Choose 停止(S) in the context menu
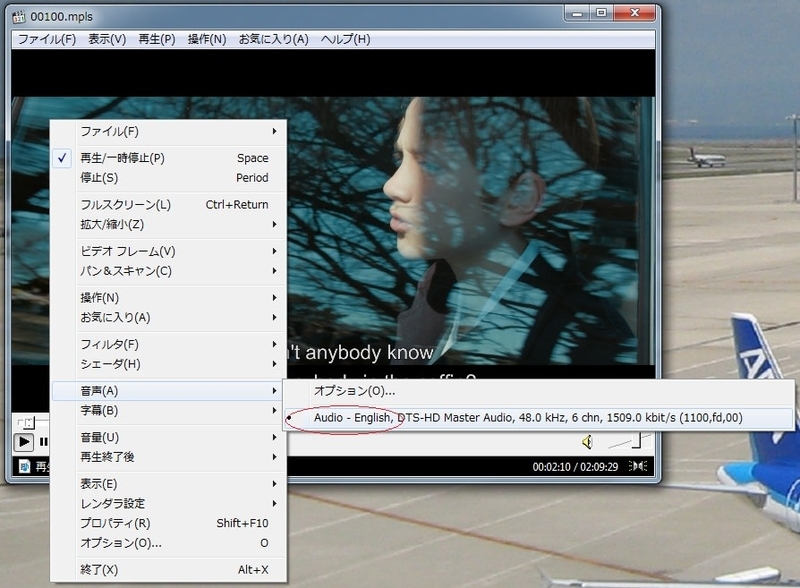This screenshot has height=588, width=800. click(168, 178)
